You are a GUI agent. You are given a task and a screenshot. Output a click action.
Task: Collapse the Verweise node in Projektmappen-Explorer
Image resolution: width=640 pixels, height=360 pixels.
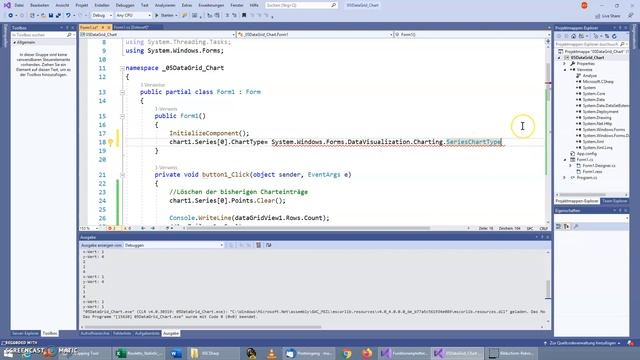[564, 70]
